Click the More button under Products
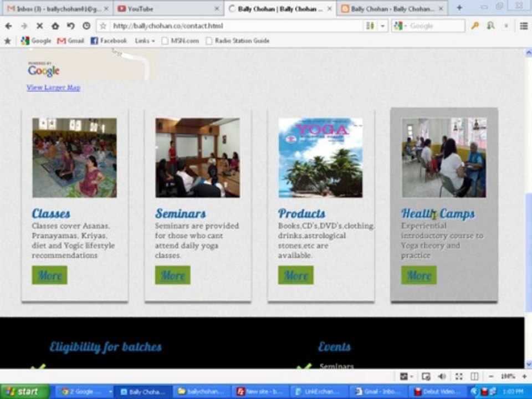 point(296,275)
